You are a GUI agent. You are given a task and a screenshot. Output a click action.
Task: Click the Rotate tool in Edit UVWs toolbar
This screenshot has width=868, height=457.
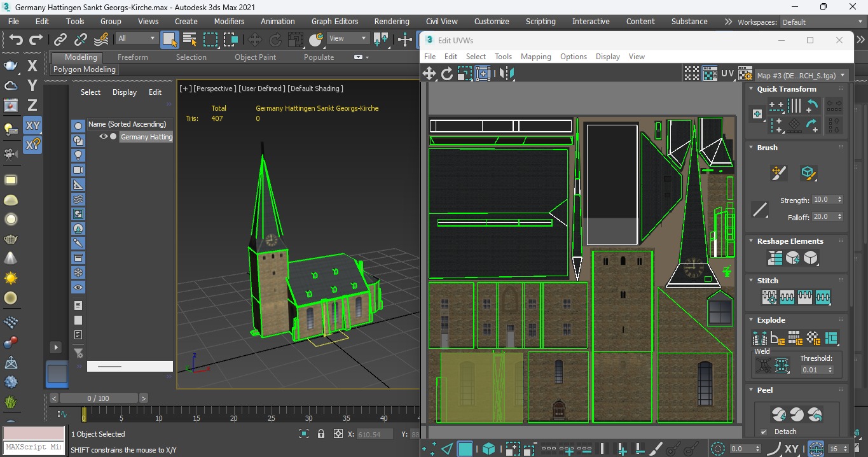[x=447, y=74]
